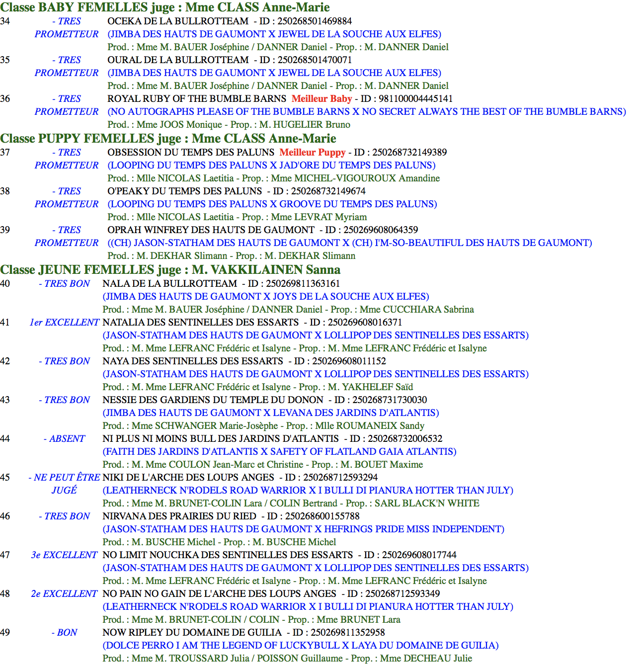Click the FAITH DES JARDINS D'ATLANTIS X SAFETY line
Screen dimensions: 644x666
279,451
